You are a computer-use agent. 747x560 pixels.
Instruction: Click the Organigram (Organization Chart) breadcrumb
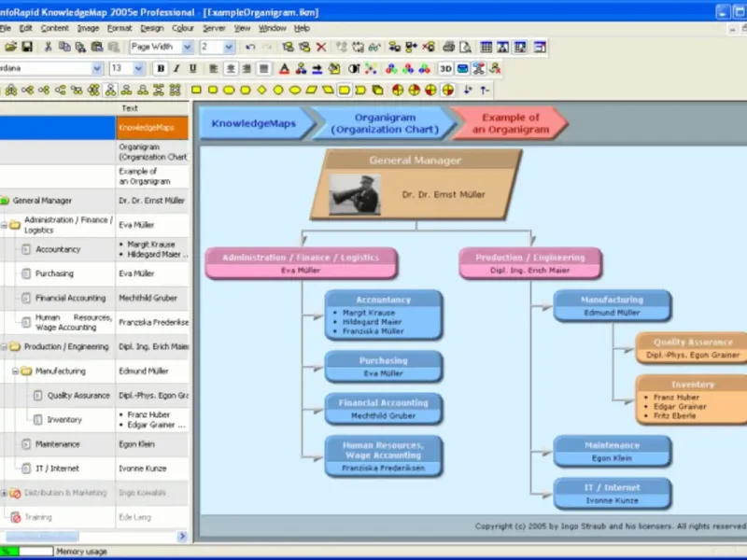click(385, 123)
